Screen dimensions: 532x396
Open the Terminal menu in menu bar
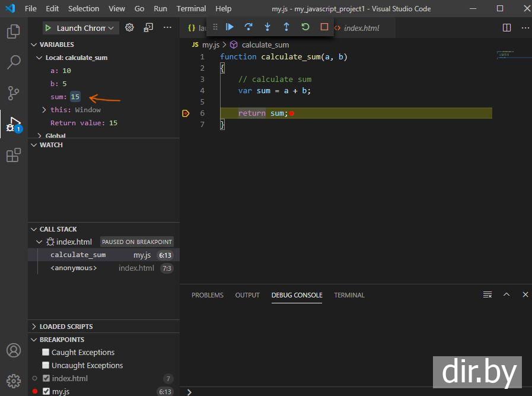pyautogui.click(x=191, y=8)
